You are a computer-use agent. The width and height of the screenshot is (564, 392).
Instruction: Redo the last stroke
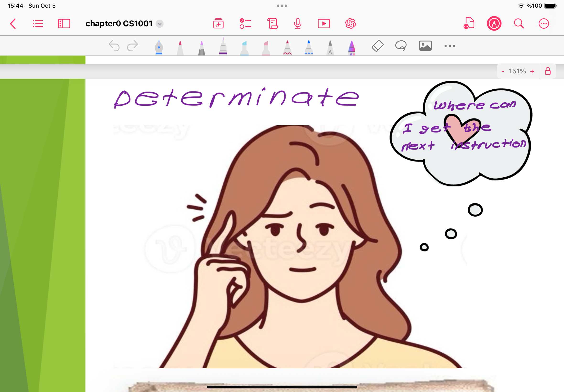click(133, 46)
